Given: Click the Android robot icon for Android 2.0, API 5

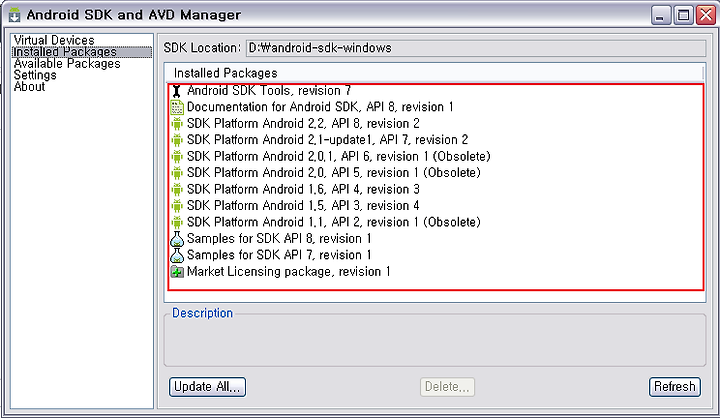Looking at the screenshot, I should [x=177, y=173].
